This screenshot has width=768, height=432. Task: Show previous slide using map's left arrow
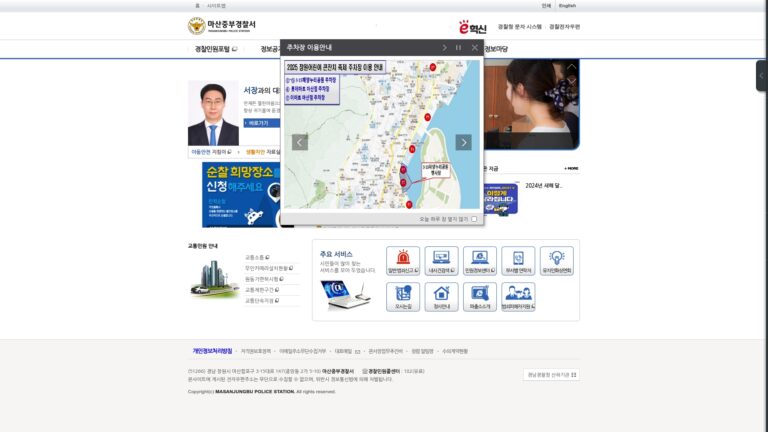(x=300, y=142)
